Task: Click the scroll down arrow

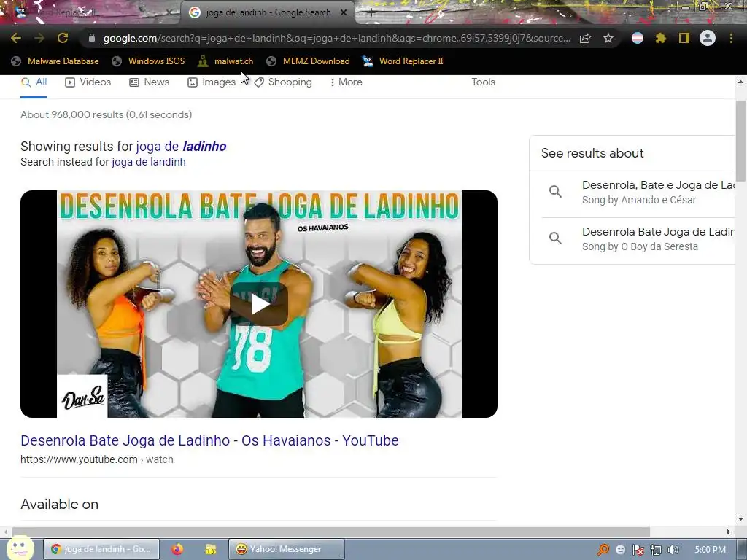Action: [x=740, y=519]
